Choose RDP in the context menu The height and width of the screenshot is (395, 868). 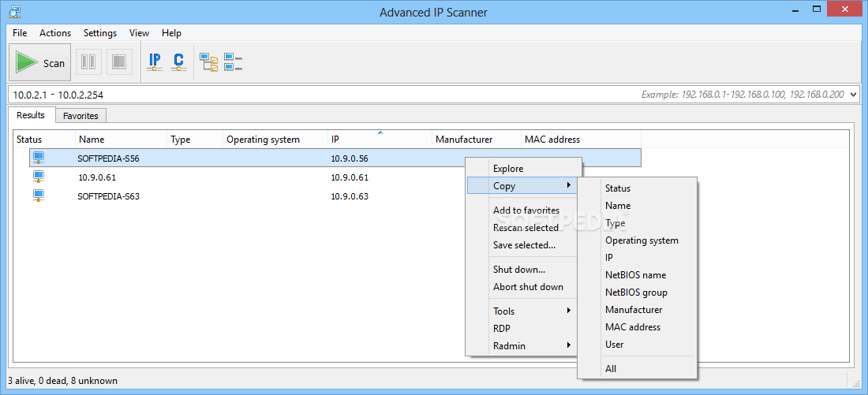[x=522, y=328]
